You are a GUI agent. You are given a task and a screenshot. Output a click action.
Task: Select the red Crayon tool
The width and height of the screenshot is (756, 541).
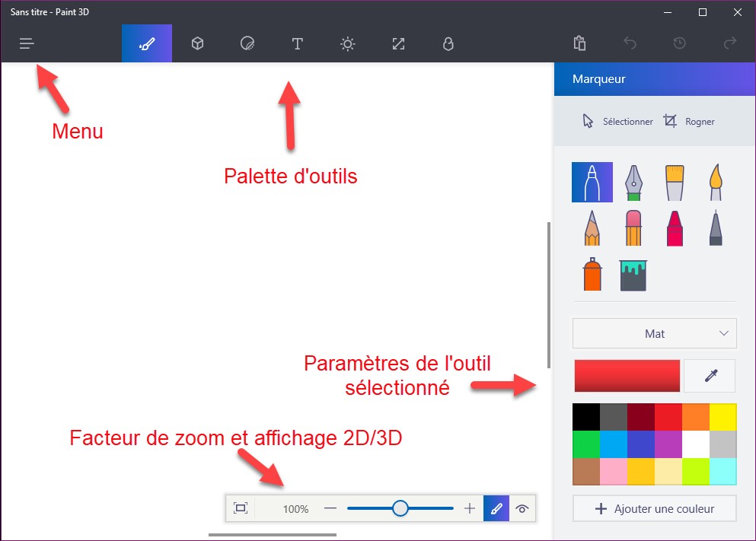pyautogui.click(x=675, y=228)
